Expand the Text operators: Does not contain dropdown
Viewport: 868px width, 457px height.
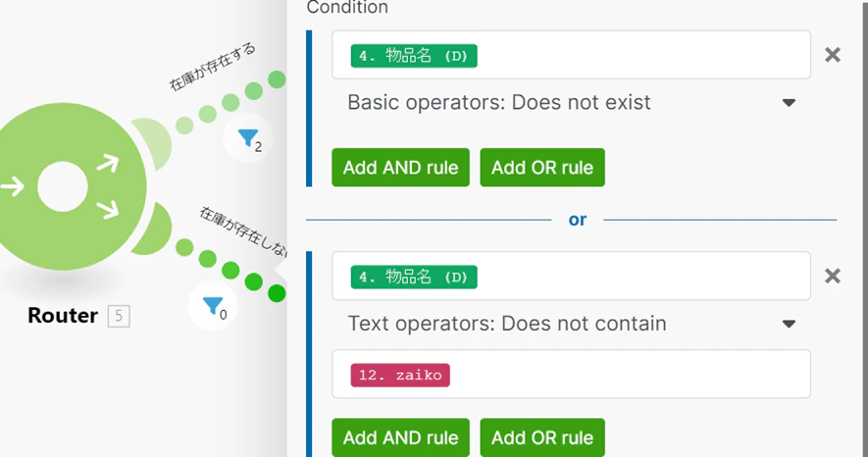[x=571, y=324]
